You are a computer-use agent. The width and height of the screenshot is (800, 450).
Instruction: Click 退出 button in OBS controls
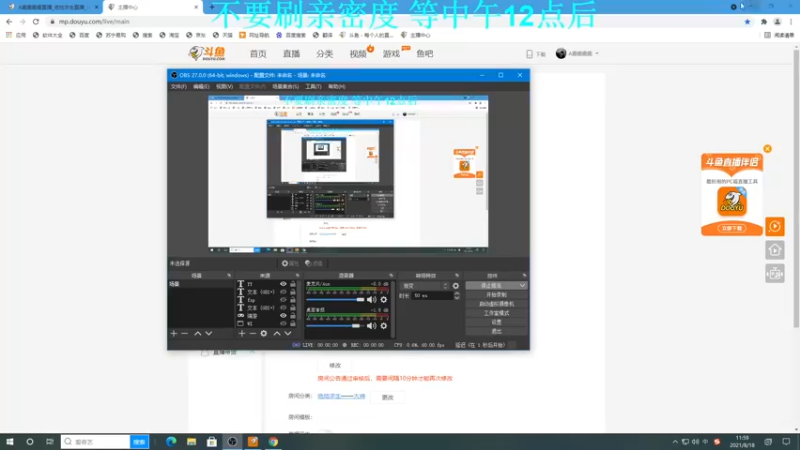(x=496, y=332)
